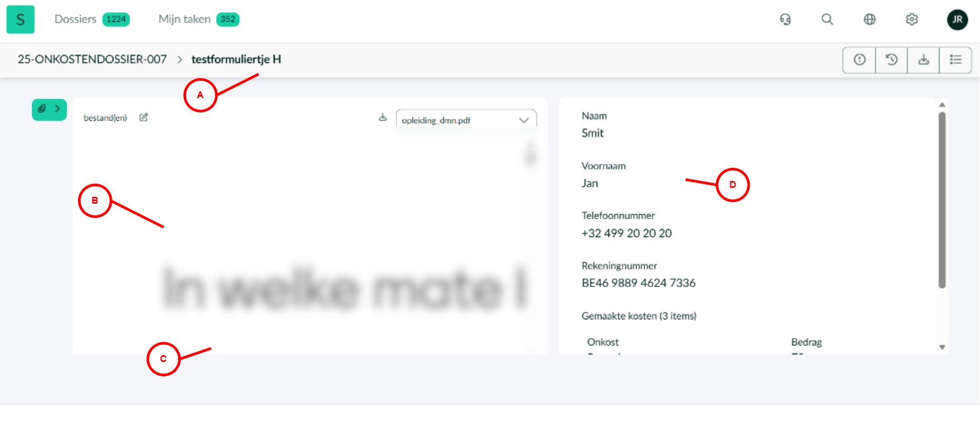The image size is (980, 438).
Task: Click the testformuliertje H breadcrumb
Action: point(236,59)
